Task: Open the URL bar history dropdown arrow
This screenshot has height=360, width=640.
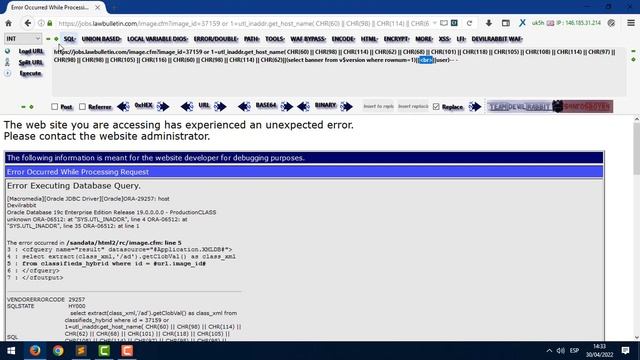Action: coord(435,23)
